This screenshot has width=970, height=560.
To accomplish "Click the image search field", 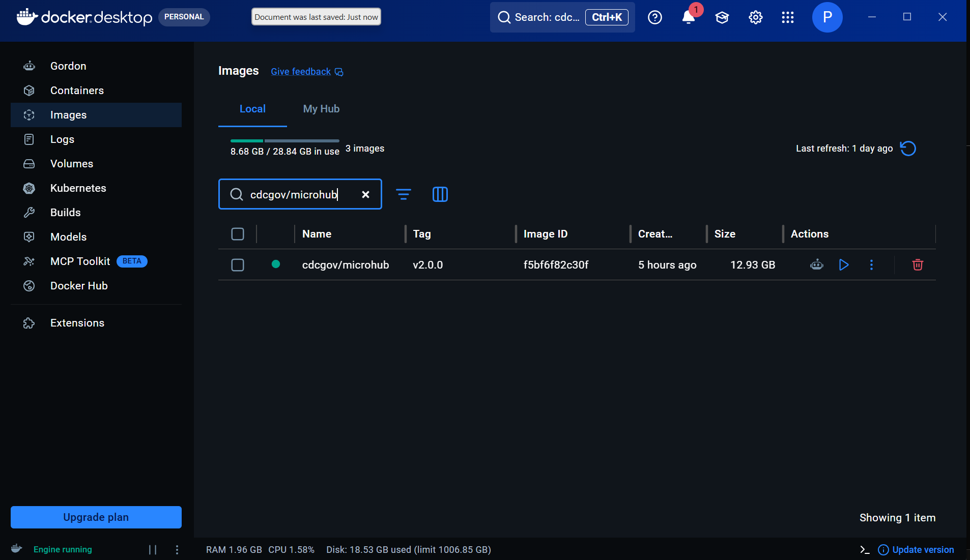I will click(x=300, y=194).
